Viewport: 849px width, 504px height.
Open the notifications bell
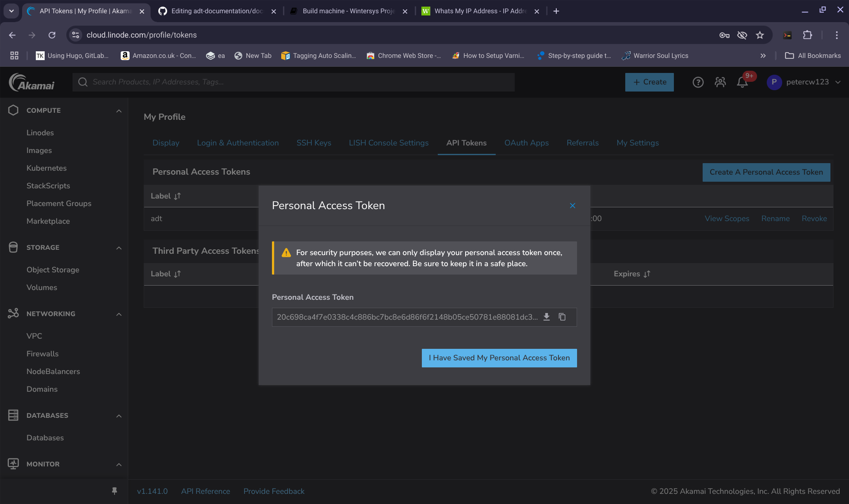pos(742,82)
